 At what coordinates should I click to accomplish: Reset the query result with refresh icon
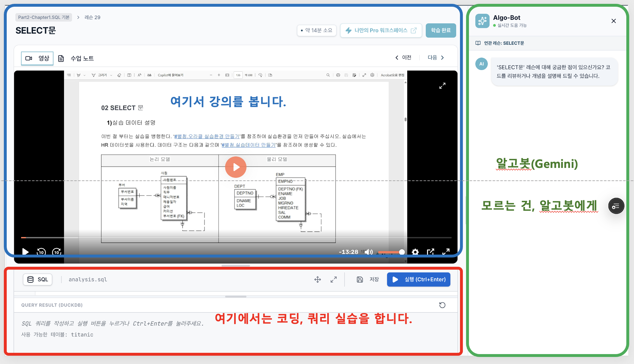(442, 305)
